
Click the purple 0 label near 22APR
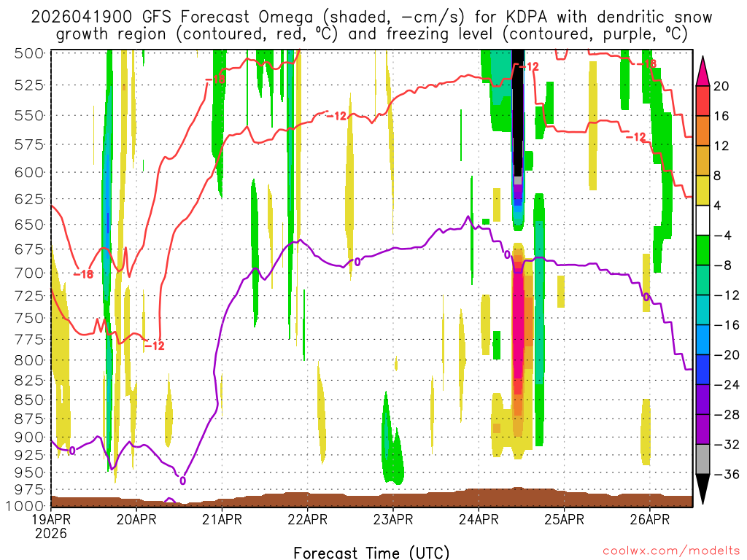(357, 262)
